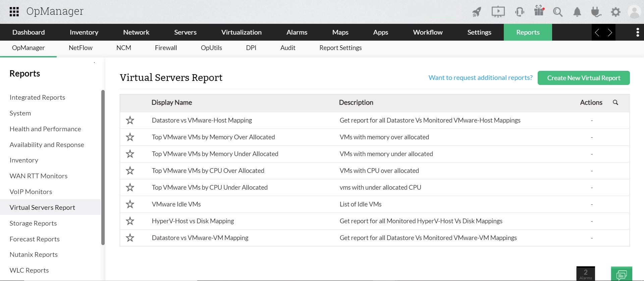Open the apps grid launcher icon
The width and height of the screenshot is (644, 281).
point(14,12)
